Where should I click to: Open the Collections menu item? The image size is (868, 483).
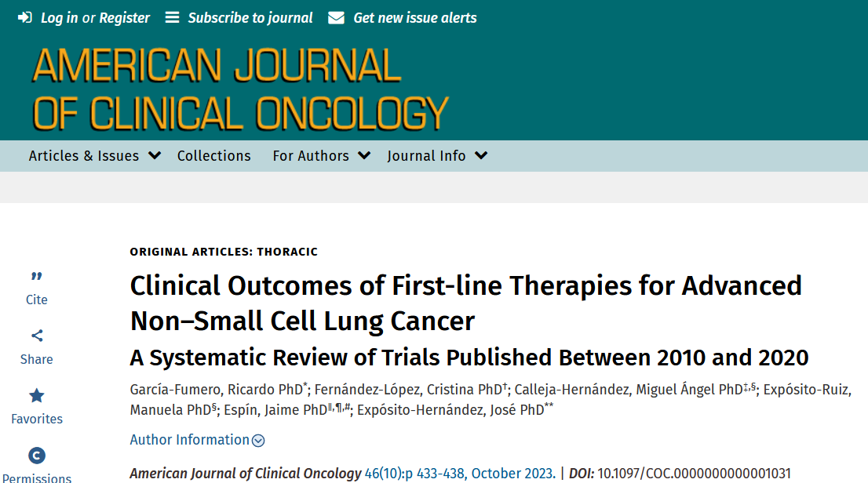coord(213,155)
